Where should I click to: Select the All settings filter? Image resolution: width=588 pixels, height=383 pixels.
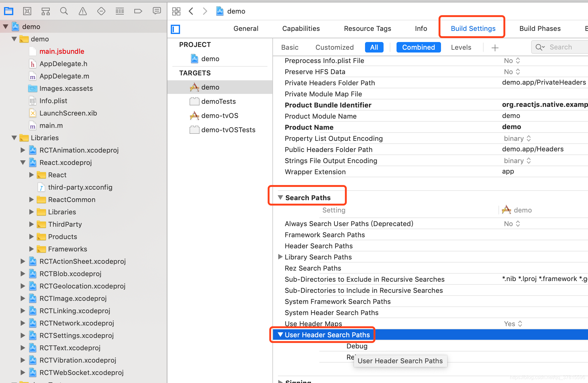374,47
